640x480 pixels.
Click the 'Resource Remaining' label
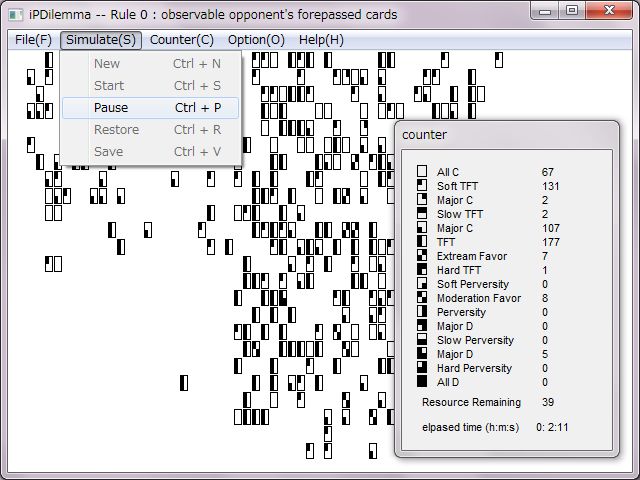click(x=471, y=402)
